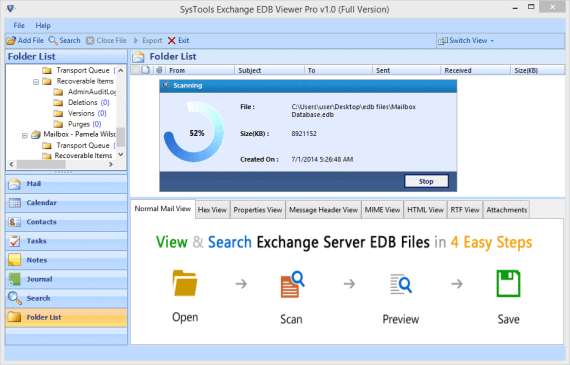The width and height of the screenshot is (570, 365).
Task: Stop the scanning process
Action: click(426, 181)
